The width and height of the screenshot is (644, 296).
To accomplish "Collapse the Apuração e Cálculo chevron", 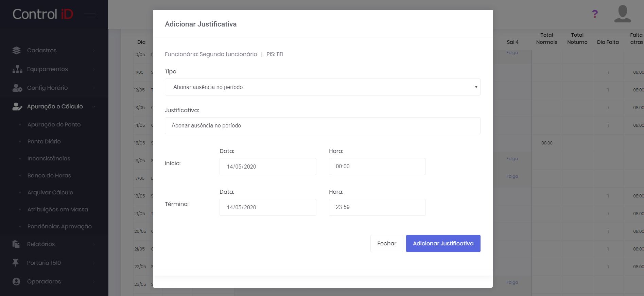I will tap(94, 107).
